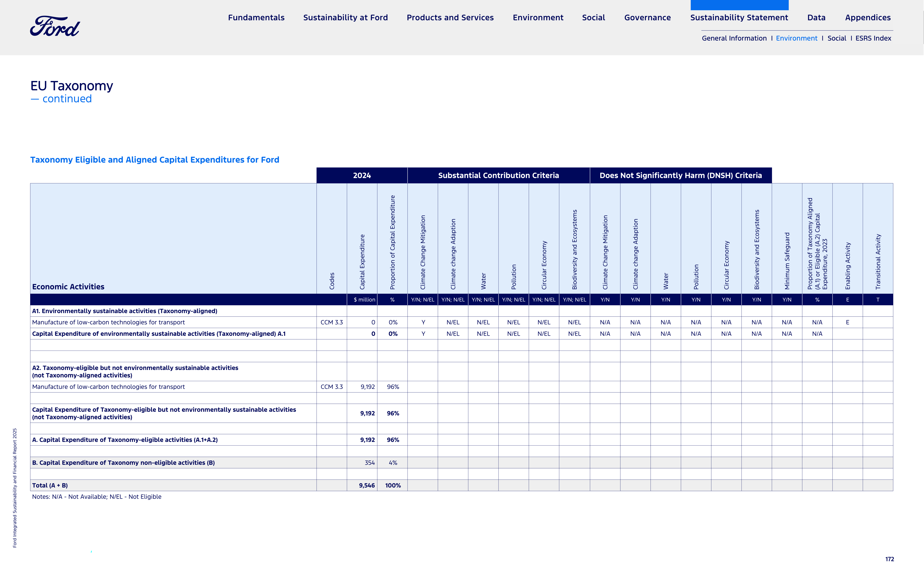924x578 pixels.
Task: Select the Taxonomy Eligible and Aligned table title
Action: click(155, 160)
